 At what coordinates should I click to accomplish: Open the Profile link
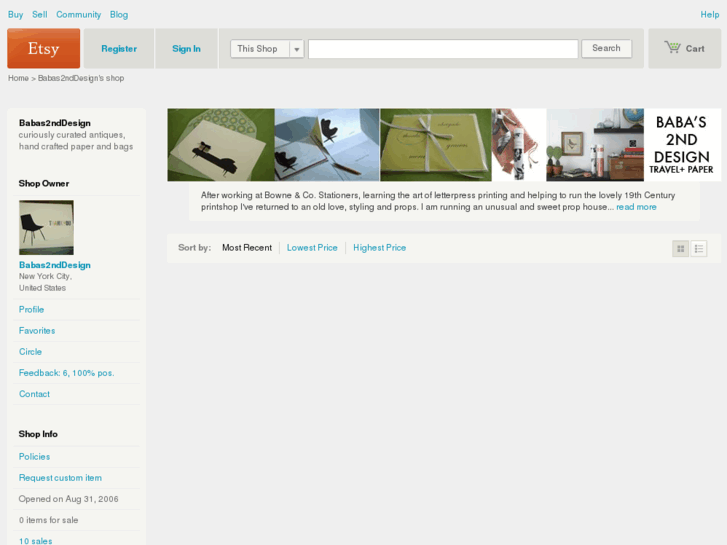[31, 309]
